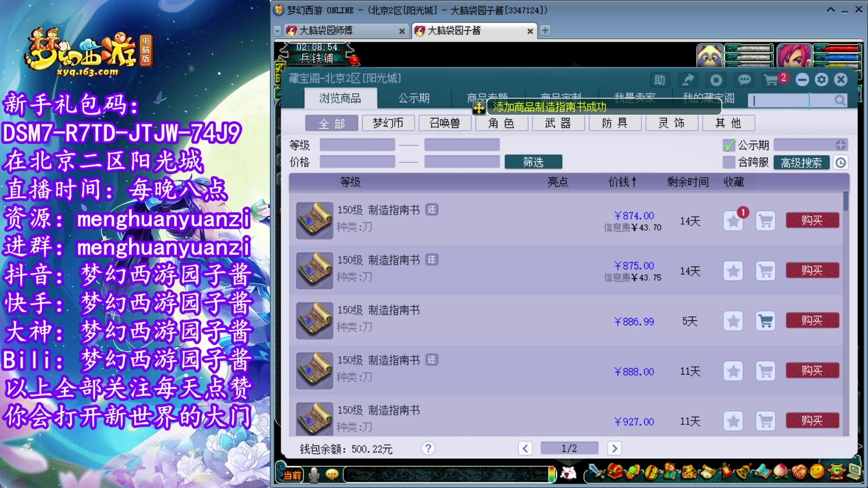Click the panda pet portrait
The width and height of the screenshot is (868, 488).
[710, 56]
